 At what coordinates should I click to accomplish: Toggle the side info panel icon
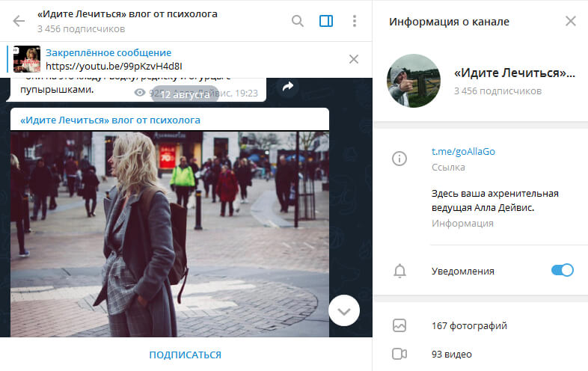326,21
